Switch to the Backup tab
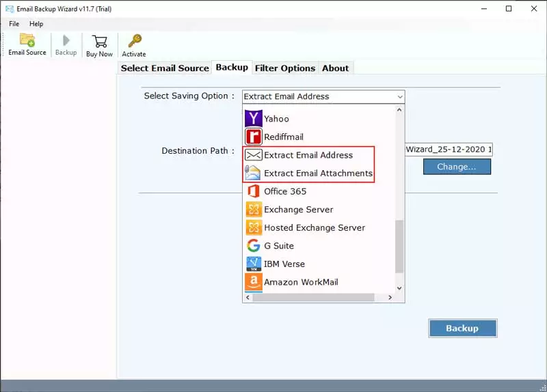547x392 pixels. tap(232, 67)
